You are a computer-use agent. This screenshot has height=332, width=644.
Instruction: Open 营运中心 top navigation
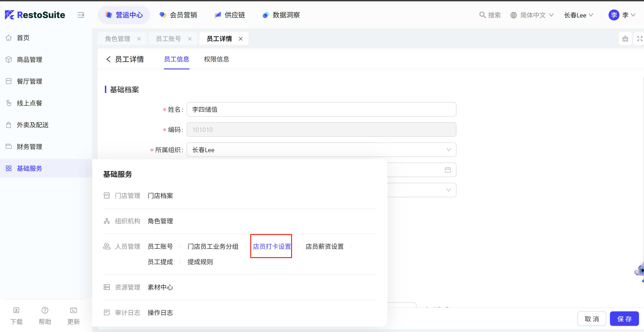point(124,15)
